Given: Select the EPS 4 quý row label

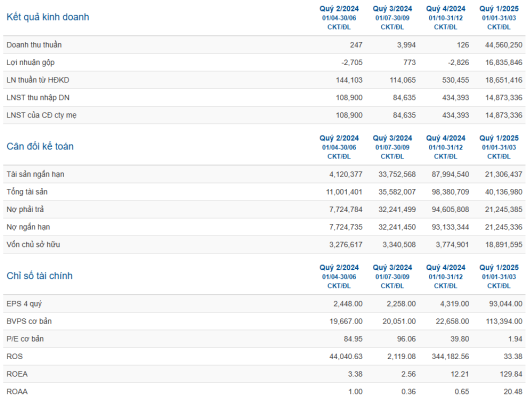Looking at the screenshot, I should click(x=24, y=304).
